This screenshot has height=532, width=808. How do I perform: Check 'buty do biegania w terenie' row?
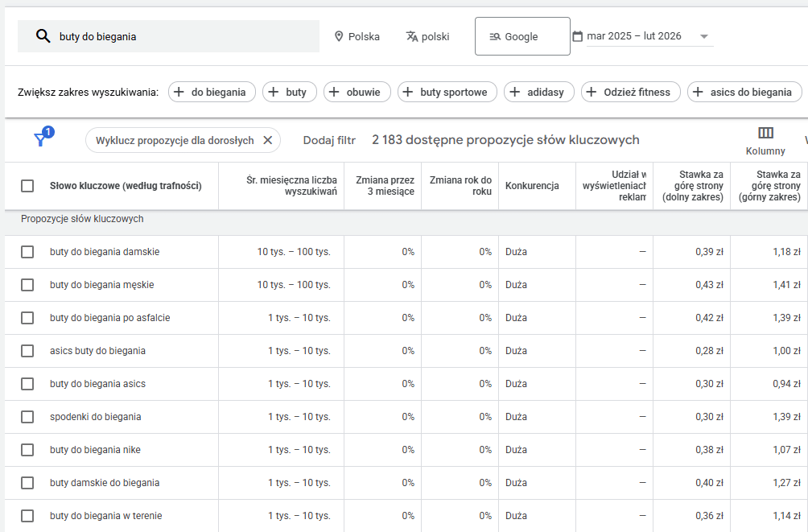(x=27, y=516)
